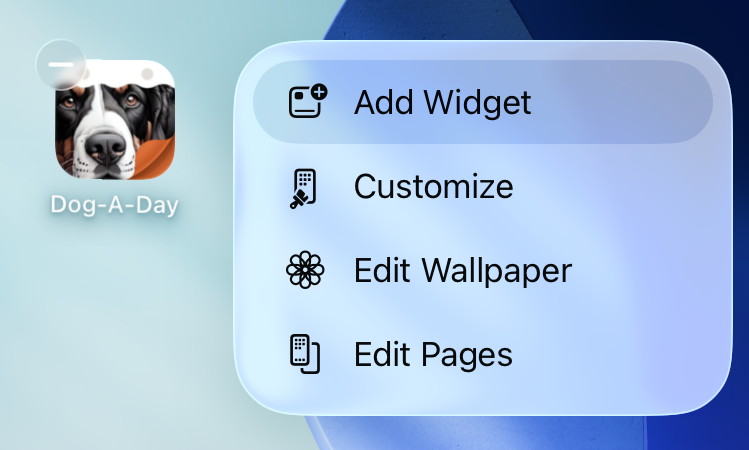749x450 pixels.
Task: Select the Customize menu entry
Action: [433, 186]
